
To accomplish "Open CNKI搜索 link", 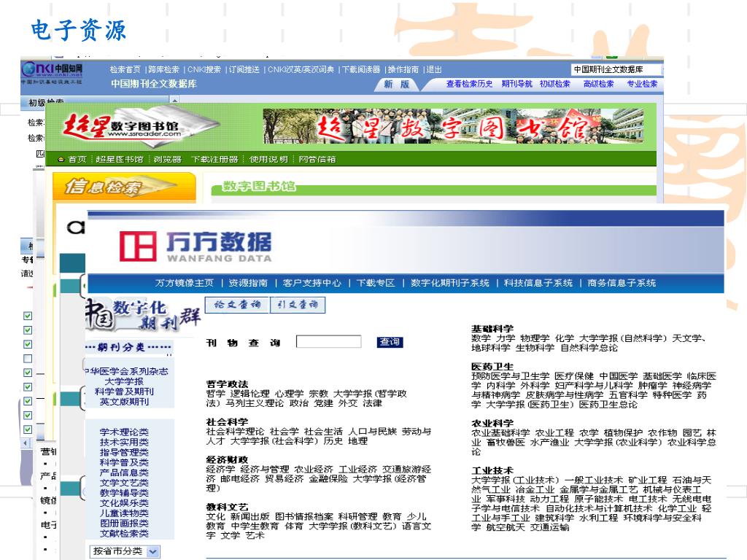I will coord(204,69).
